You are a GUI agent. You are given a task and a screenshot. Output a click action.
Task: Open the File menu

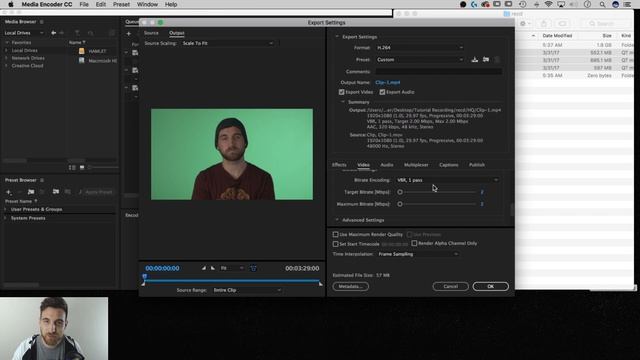[x=84, y=4]
